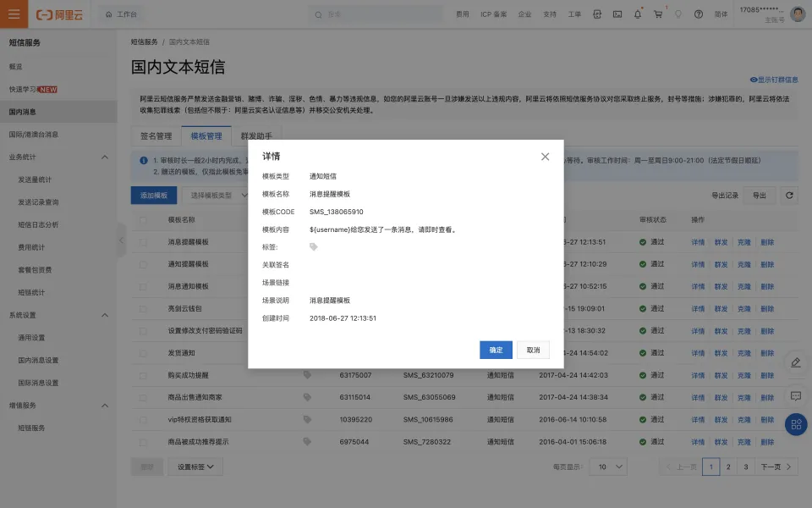This screenshot has height=508, width=812.
Task: Collapse the 系统设置 sidebar section
Action: (x=105, y=315)
